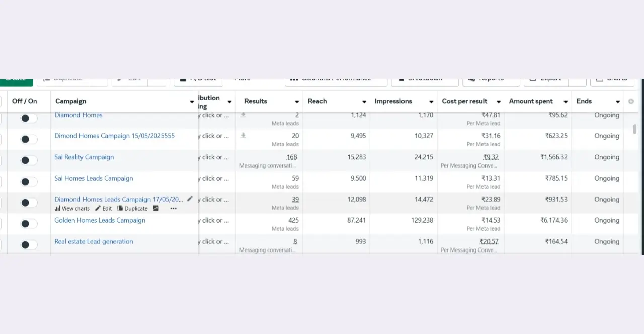The image size is (644, 334).
Task: Toggle the Diamond Homes campaign switch
Action: pyautogui.click(x=29, y=118)
